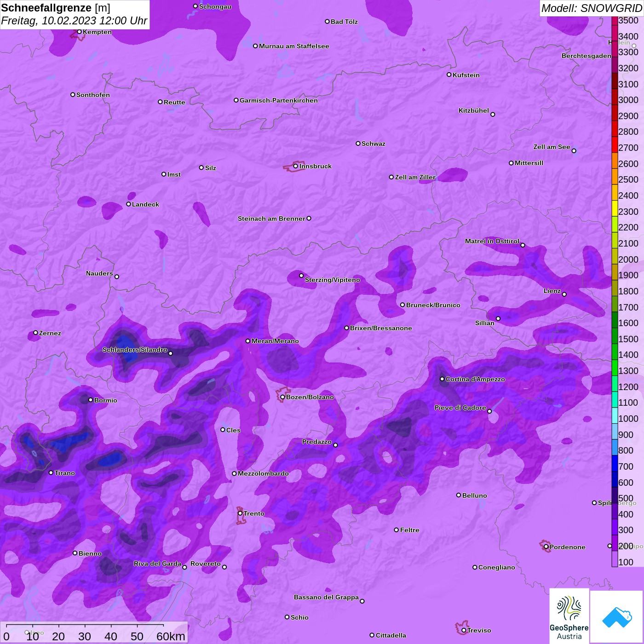Click the Cortina d'Ampezzo location dot

point(442,379)
